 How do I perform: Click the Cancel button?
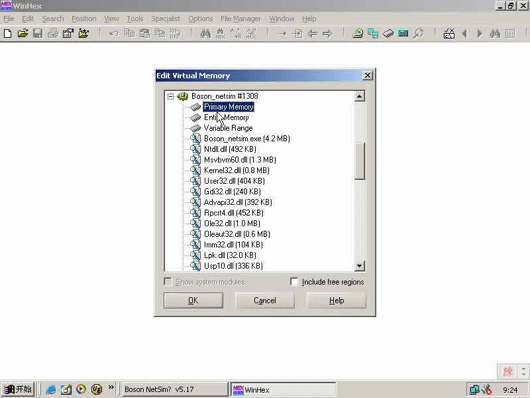pyautogui.click(x=265, y=300)
